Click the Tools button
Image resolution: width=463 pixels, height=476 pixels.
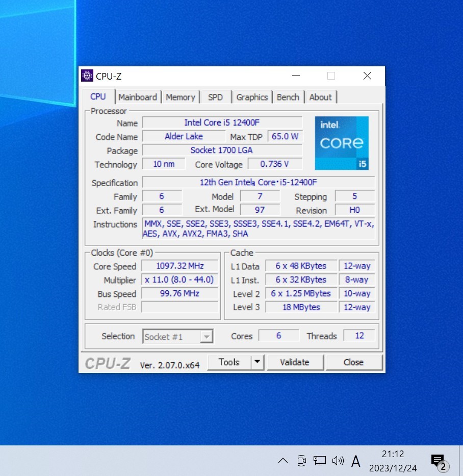(229, 362)
